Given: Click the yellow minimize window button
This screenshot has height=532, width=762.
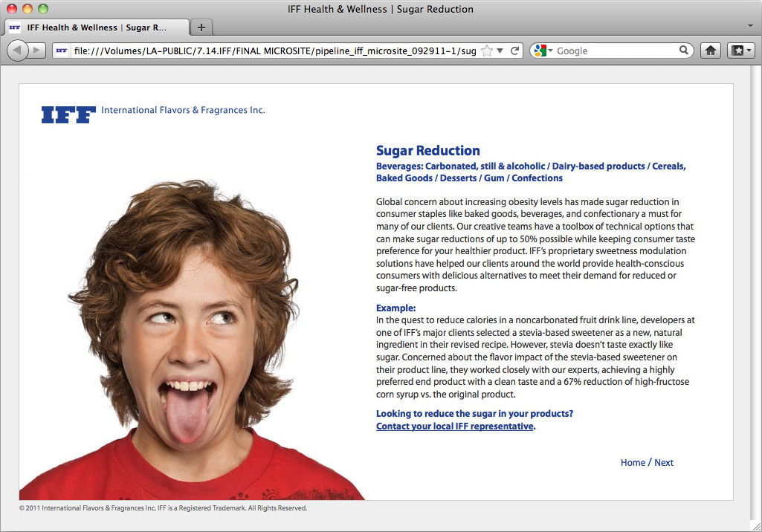Looking at the screenshot, I should (x=28, y=9).
